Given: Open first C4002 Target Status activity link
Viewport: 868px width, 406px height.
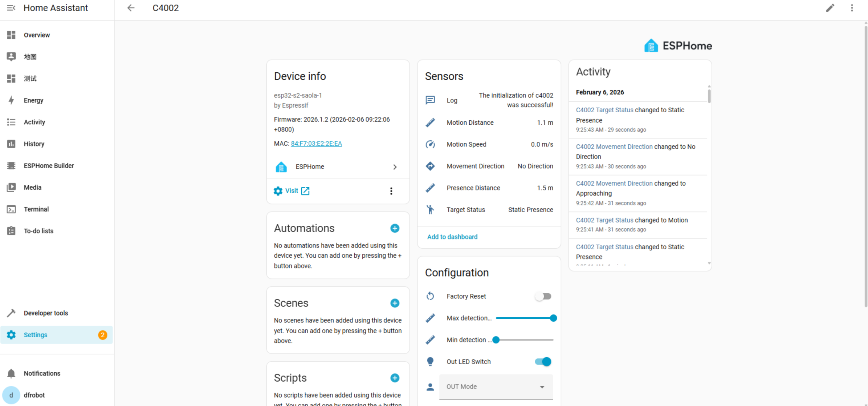Looking at the screenshot, I should coord(604,110).
